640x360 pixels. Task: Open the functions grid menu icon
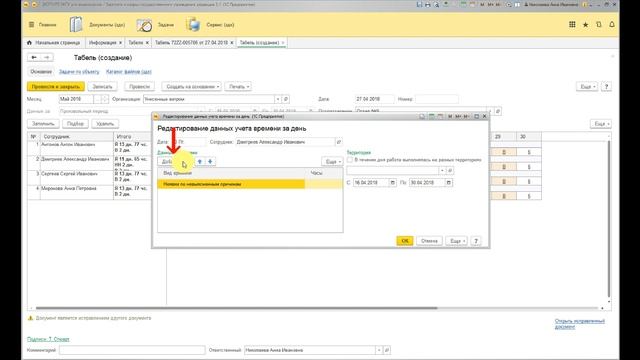[x=572, y=24]
